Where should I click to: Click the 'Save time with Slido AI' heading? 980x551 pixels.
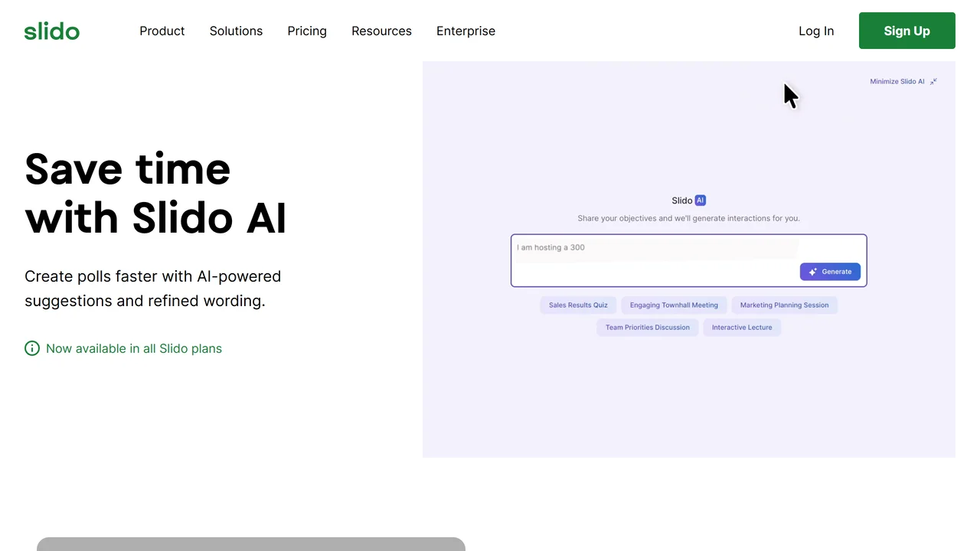[155, 193]
